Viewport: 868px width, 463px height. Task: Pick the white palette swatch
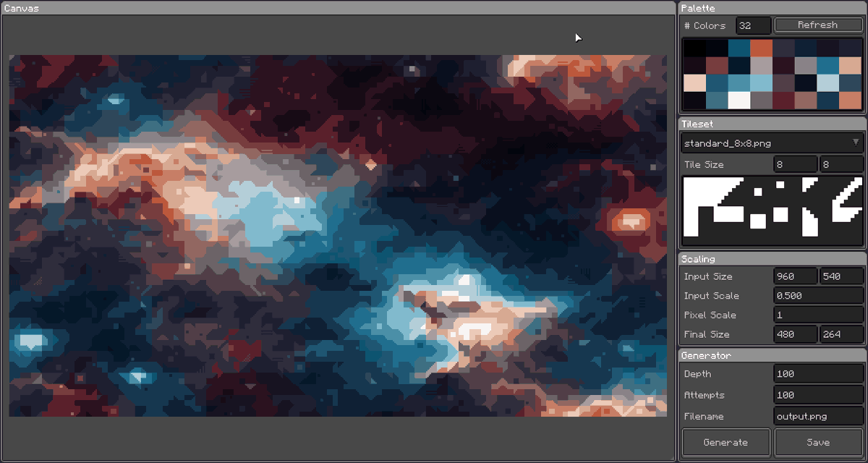[739, 101]
